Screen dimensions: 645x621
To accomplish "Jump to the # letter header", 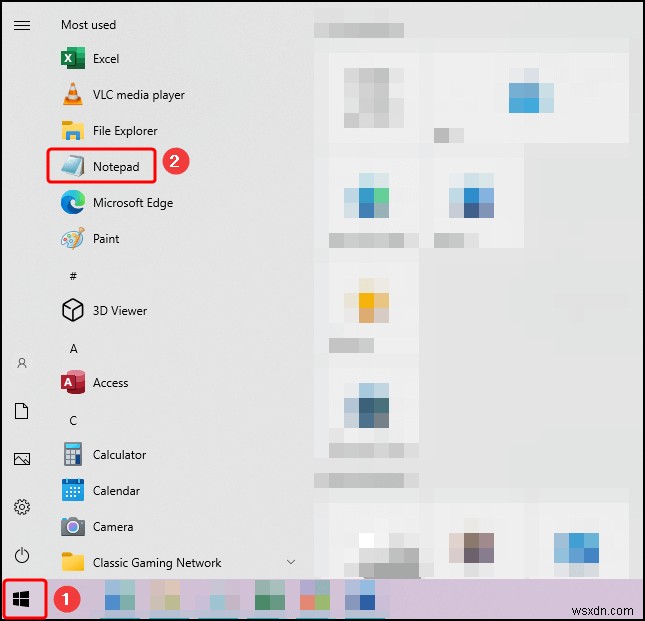I will pos(73,276).
